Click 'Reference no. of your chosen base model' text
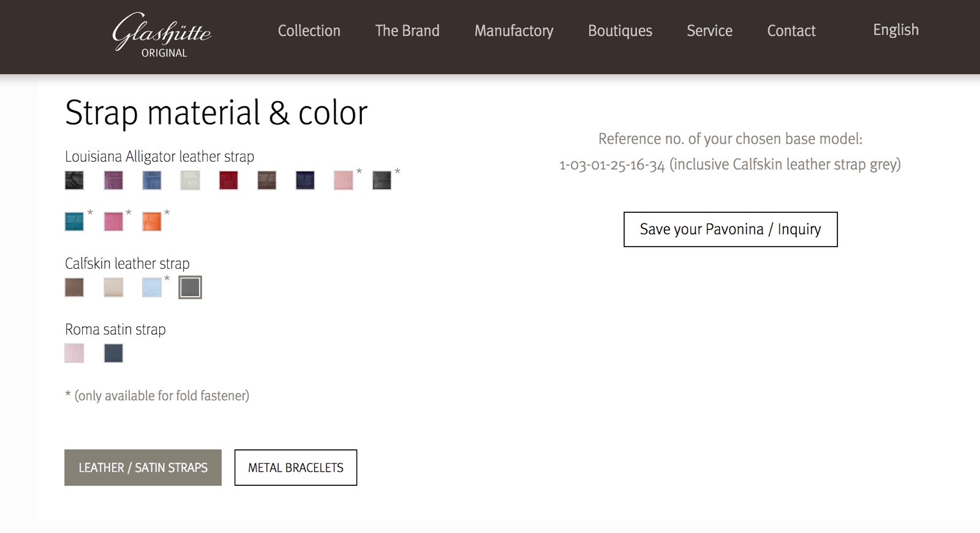This screenshot has height=533, width=980. [x=730, y=139]
